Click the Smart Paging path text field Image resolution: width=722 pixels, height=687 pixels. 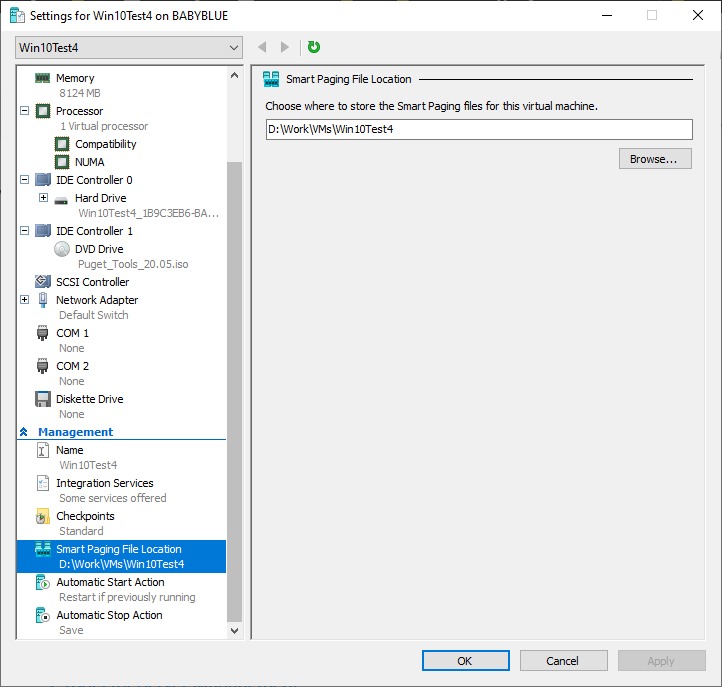click(478, 129)
